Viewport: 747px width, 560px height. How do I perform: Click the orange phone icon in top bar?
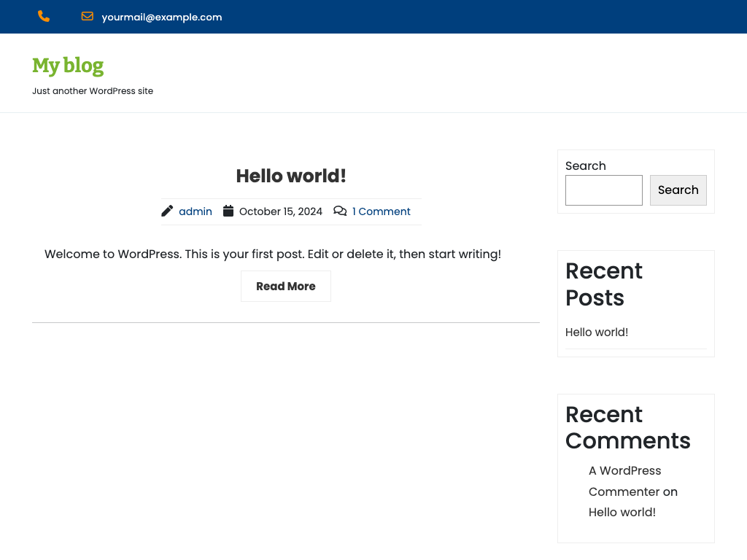pos(44,17)
